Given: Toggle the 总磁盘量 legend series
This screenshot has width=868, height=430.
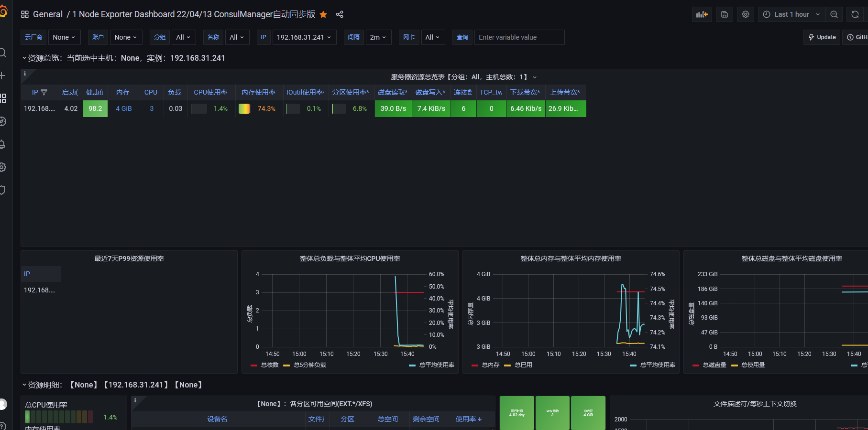Looking at the screenshot, I should click(x=714, y=365).
